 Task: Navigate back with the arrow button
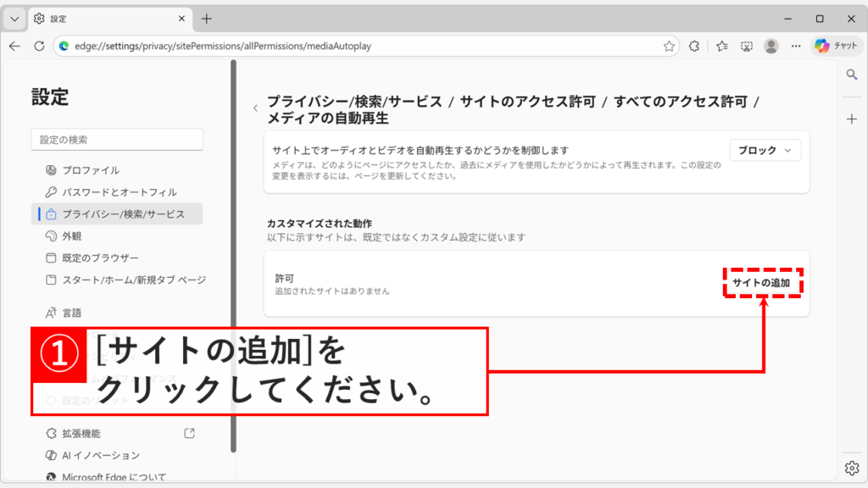15,46
